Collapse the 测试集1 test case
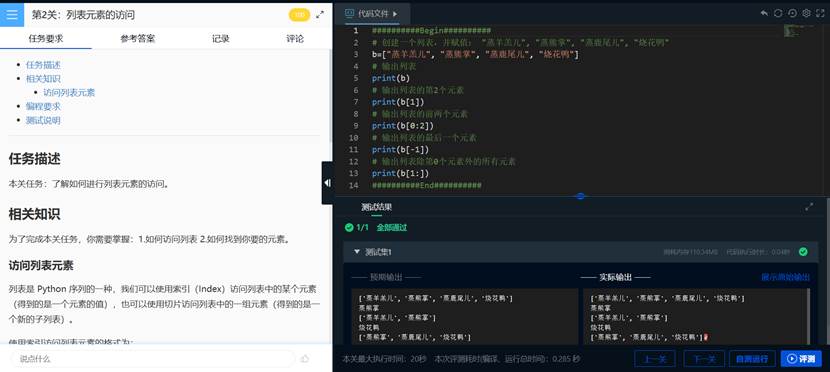This screenshot has width=830, height=372. point(357,252)
